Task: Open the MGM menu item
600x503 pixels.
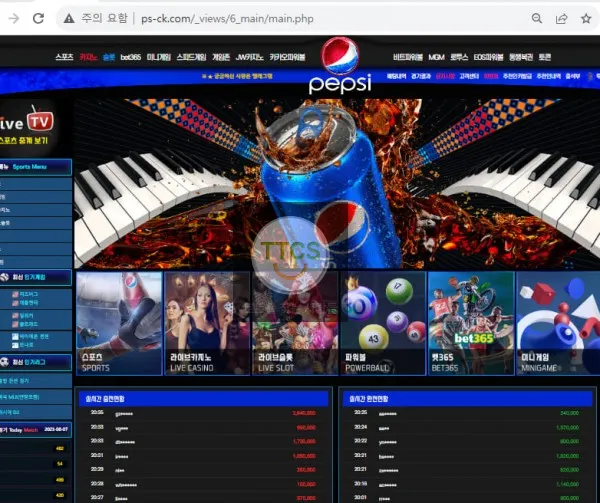Action: (x=436, y=57)
